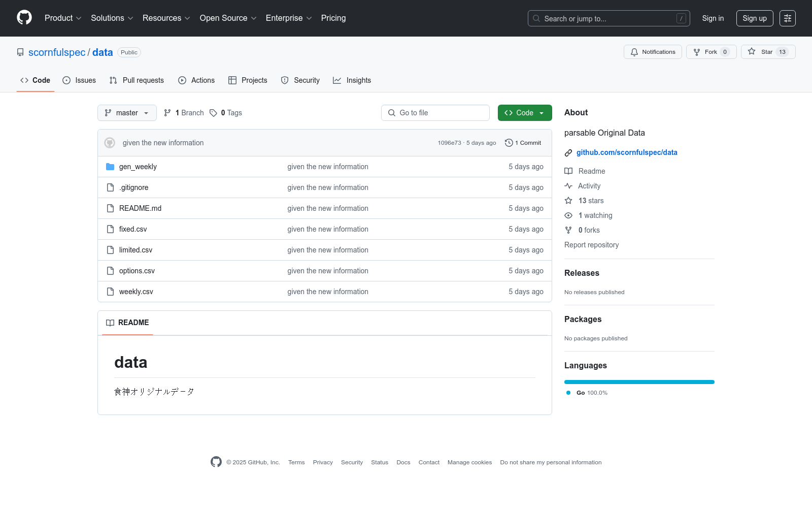Click the folder icon for gen_weekly
This screenshot has height=508, width=812.
pos(110,167)
